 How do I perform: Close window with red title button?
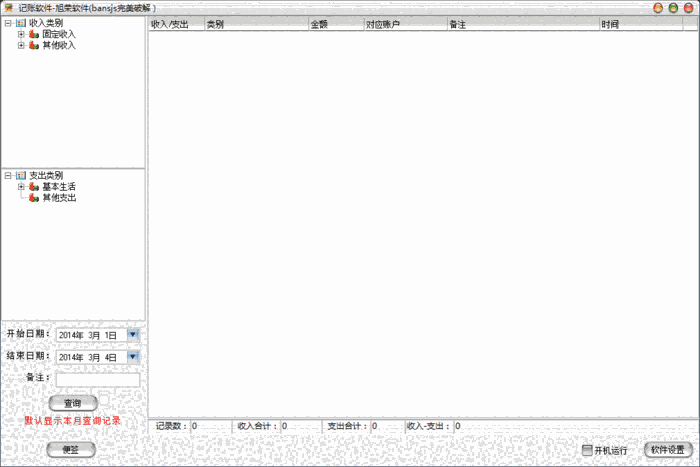coord(688,8)
